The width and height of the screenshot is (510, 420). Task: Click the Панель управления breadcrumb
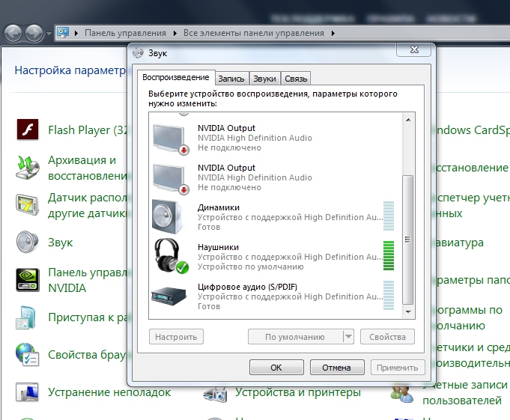[125, 33]
